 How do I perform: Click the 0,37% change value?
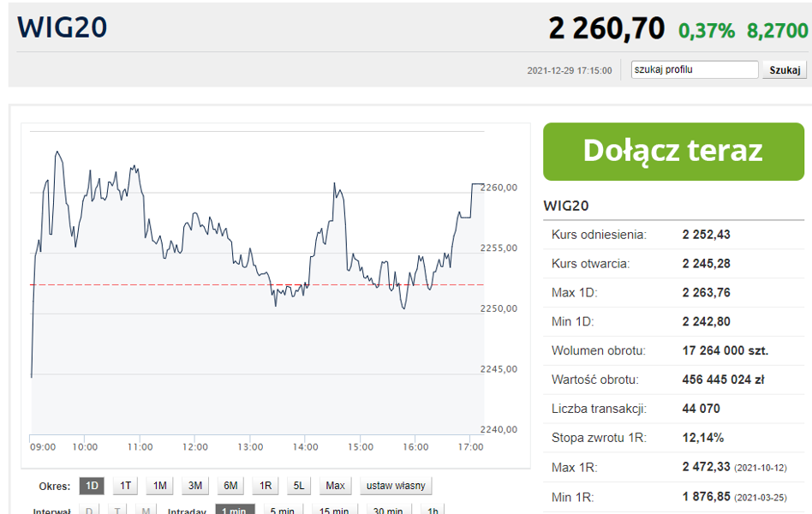(707, 31)
